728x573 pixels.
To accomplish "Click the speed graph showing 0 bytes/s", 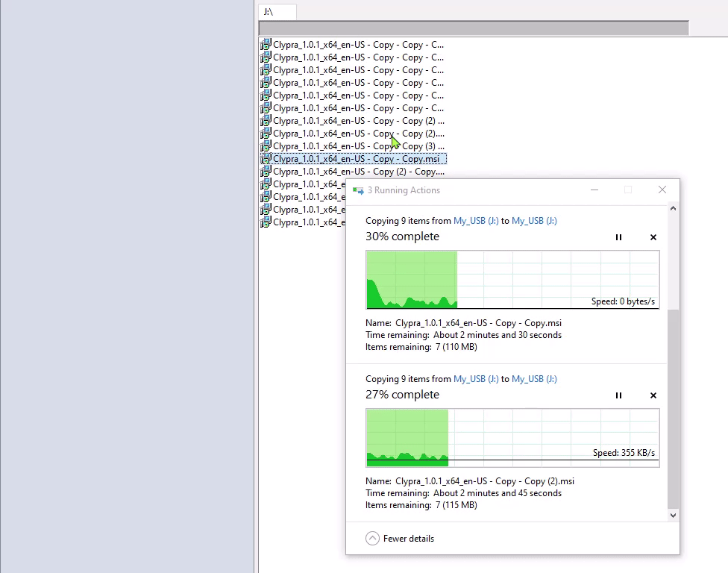I will pos(512,280).
